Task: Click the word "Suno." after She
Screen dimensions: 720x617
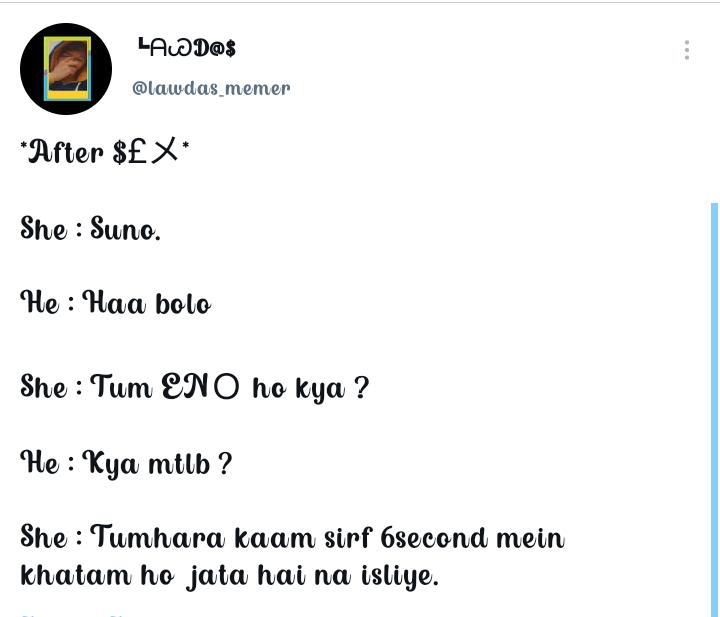Action: point(125,228)
